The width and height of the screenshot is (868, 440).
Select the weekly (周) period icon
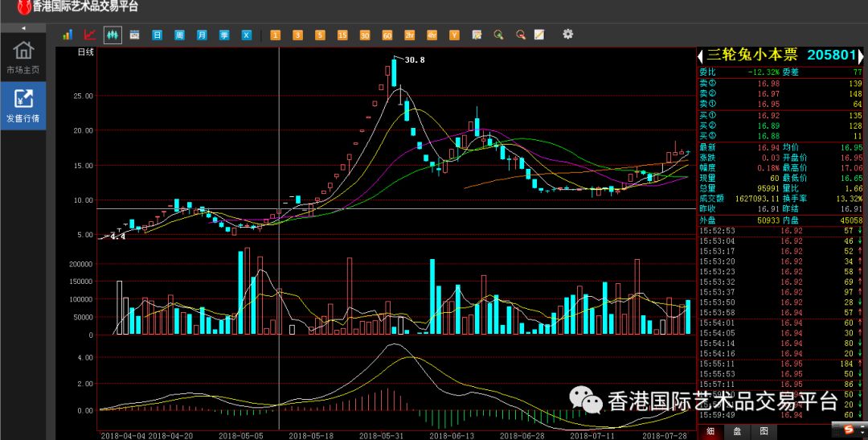179,35
